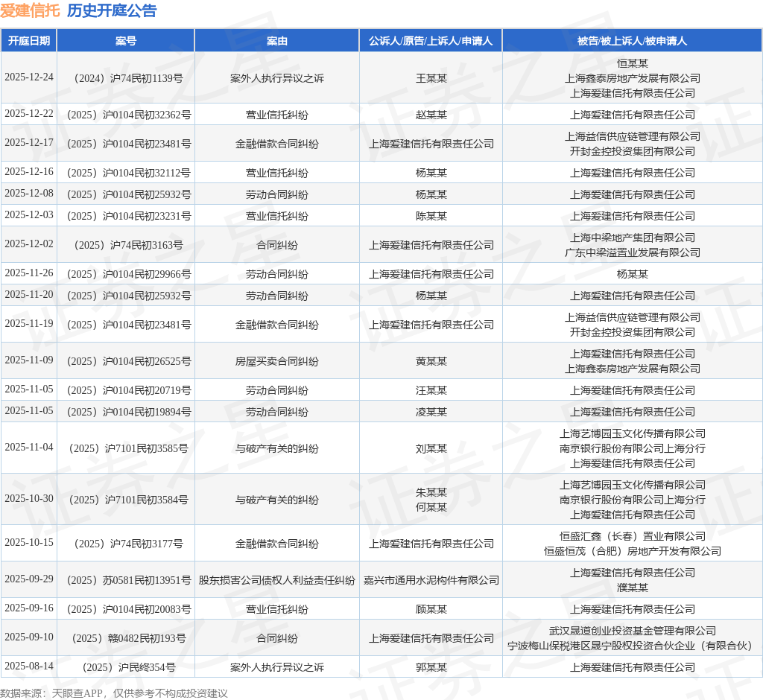763x700 pixels.
Task: Click the date cell 2025-10-15
Action: 29,543
